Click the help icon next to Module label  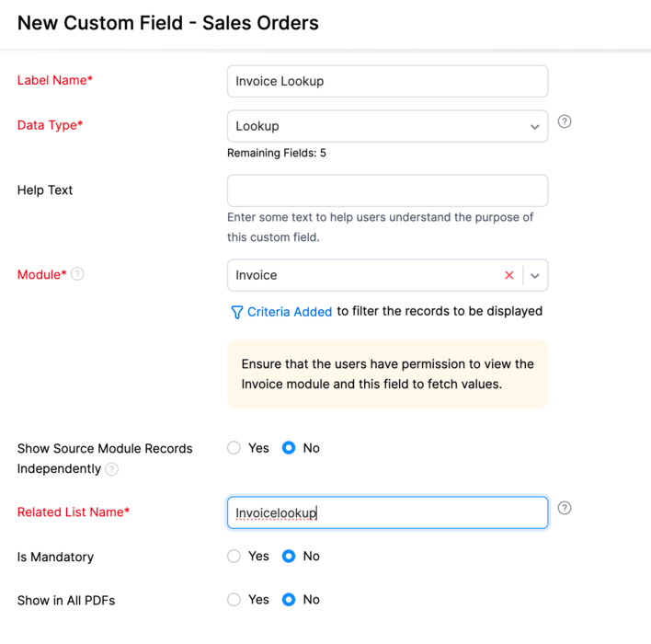tap(77, 274)
